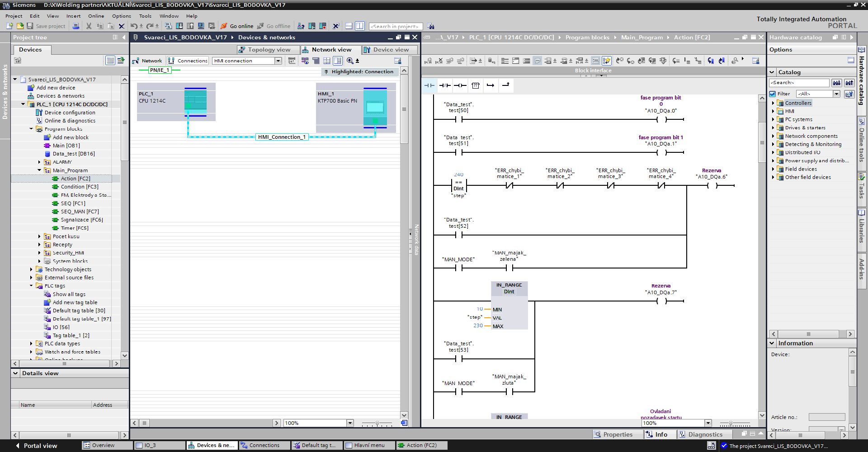Split editor space horizontally
This screenshot has width=868, height=452.
click(x=349, y=26)
